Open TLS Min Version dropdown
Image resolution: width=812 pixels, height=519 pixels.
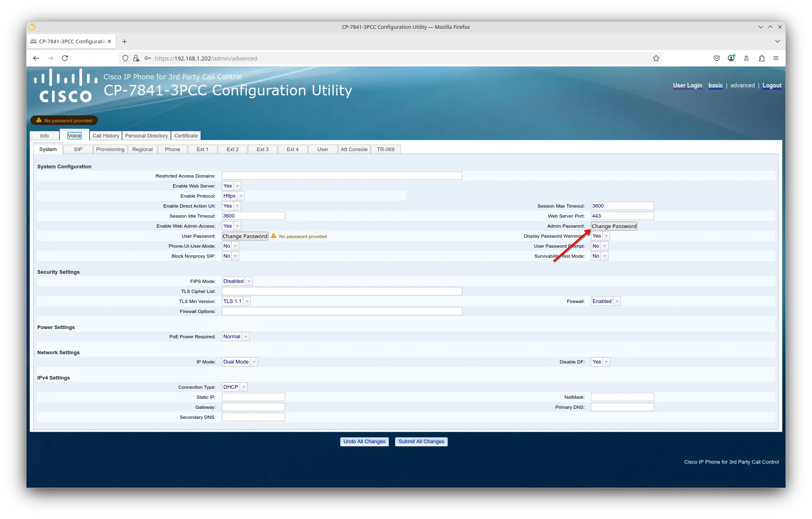click(x=236, y=301)
